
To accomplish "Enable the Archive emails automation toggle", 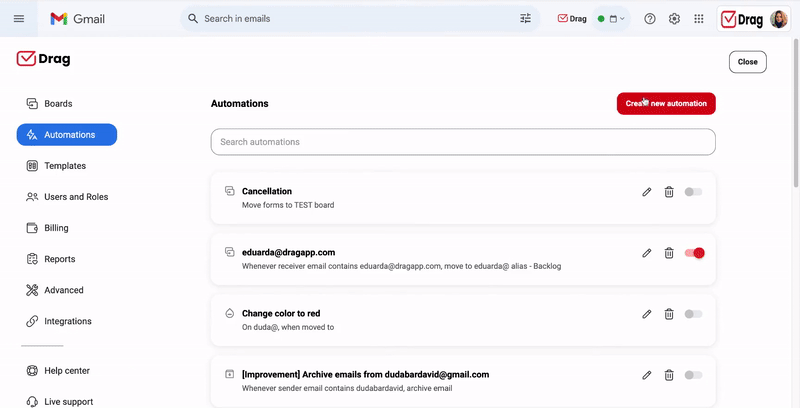I will click(x=693, y=375).
